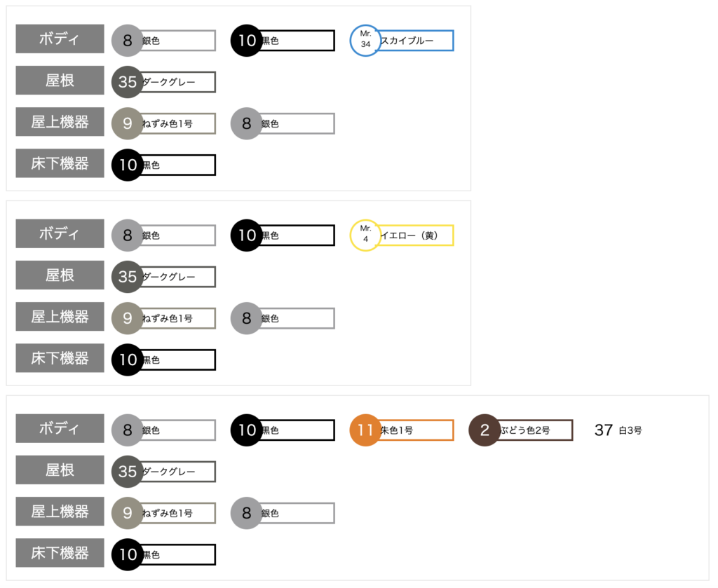718x588 pixels.
Task: Click the ボディ heading in the top panel
Action: 60,39
